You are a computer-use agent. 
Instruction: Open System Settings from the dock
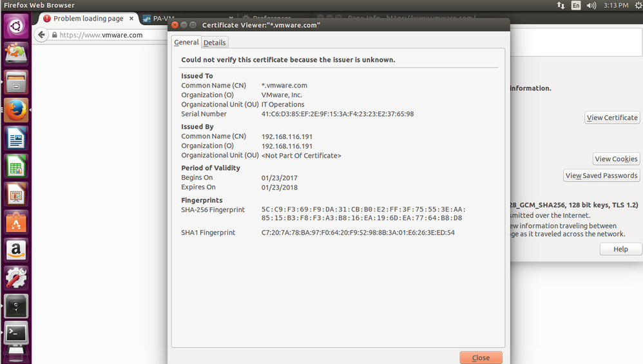pos(16,278)
